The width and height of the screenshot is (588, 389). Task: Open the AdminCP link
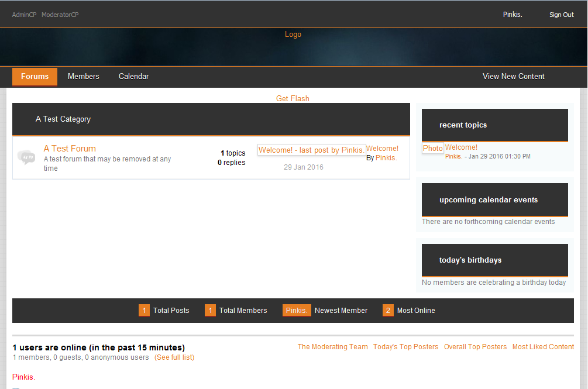[x=24, y=15]
